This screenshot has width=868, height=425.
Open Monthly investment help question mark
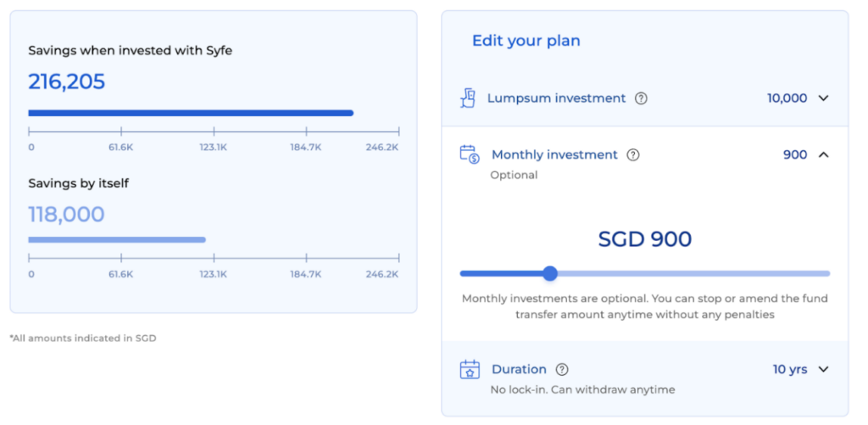(x=632, y=155)
